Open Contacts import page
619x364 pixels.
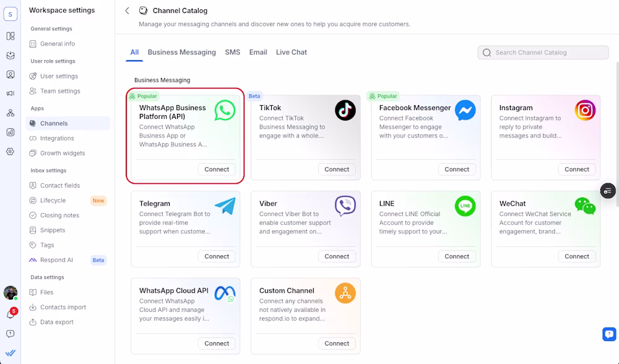click(68, 307)
